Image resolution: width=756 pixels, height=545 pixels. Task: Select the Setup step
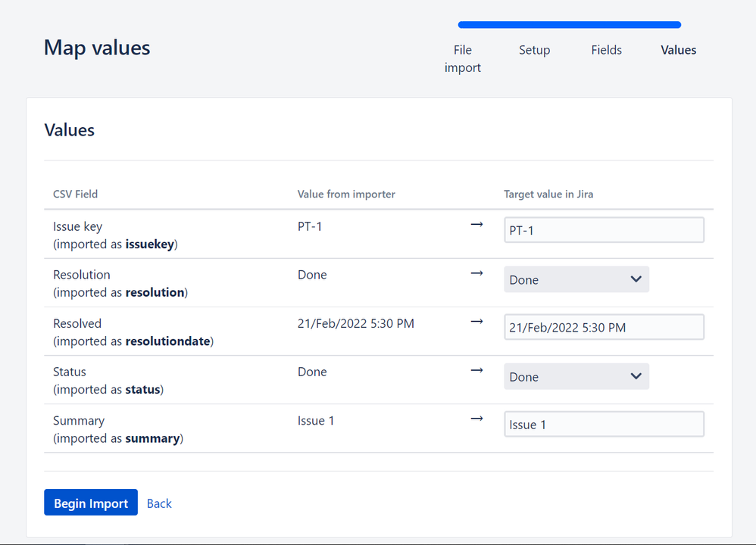point(534,50)
